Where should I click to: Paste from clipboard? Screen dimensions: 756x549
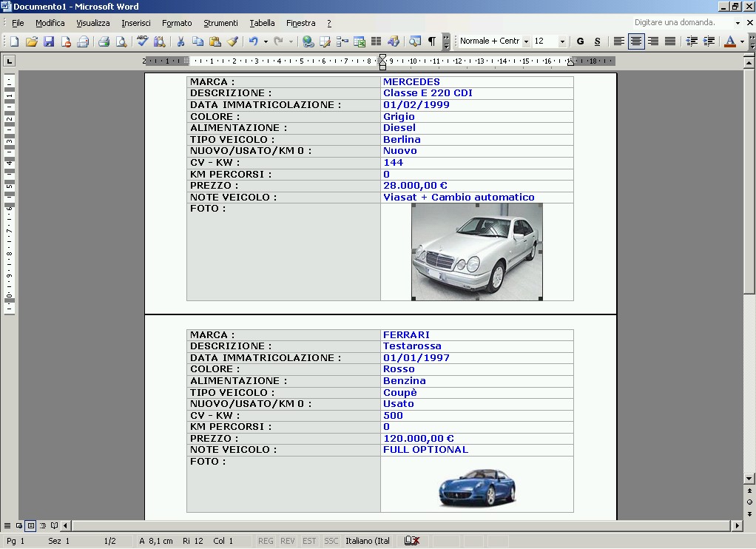tap(215, 41)
